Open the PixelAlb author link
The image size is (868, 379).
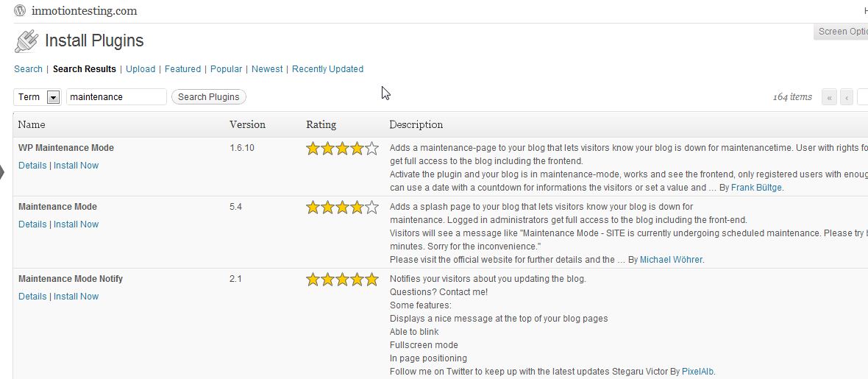697,372
